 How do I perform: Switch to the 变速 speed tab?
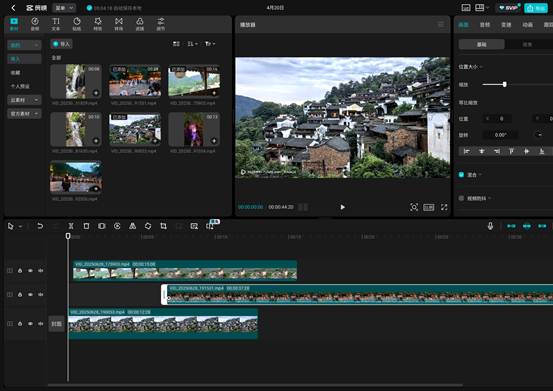click(506, 25)
